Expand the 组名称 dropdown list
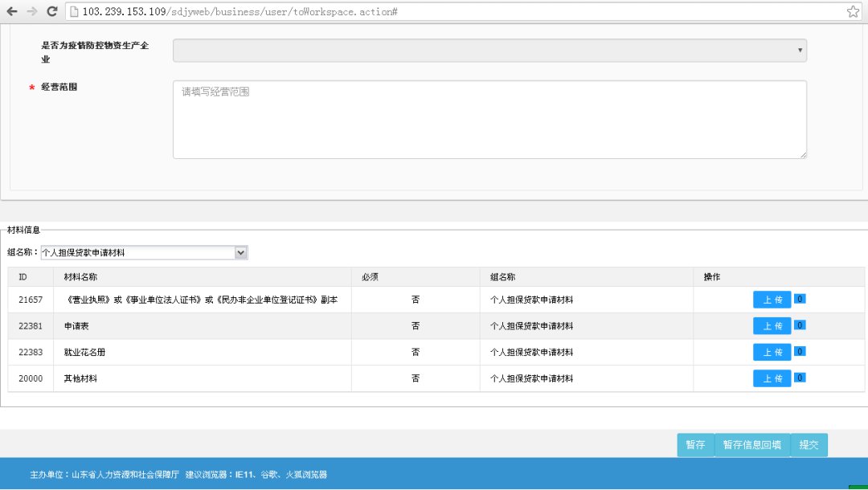 tap(240, 253)
